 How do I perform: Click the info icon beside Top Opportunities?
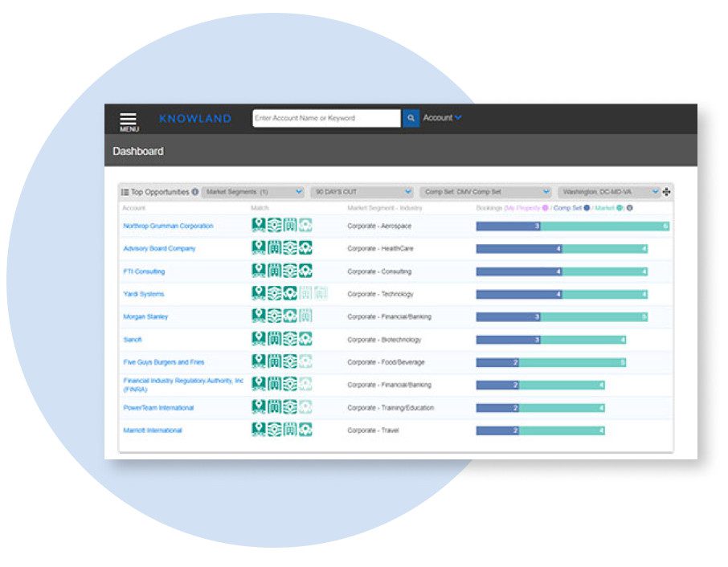point(195,192)
